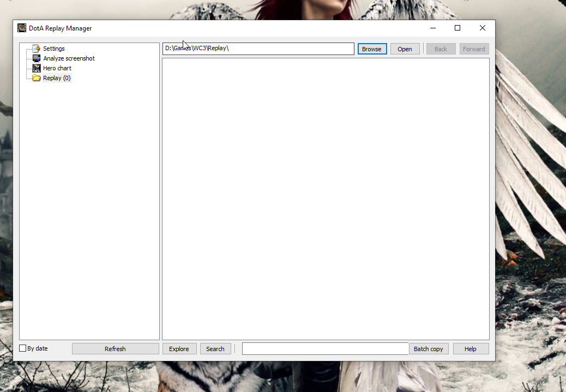Click the Batch copy button
The height and width of the screenshot is (392, 566).
pos(429,349)
